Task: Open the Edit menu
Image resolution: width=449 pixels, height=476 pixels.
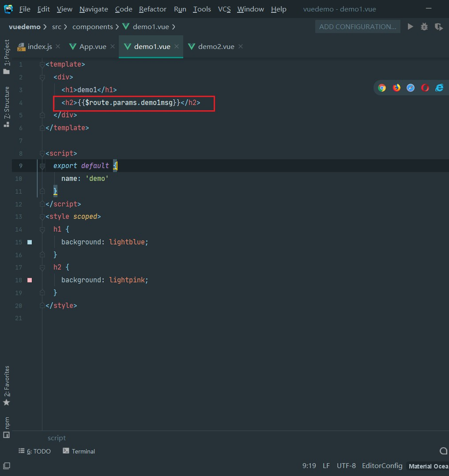Action: point(43,9)
